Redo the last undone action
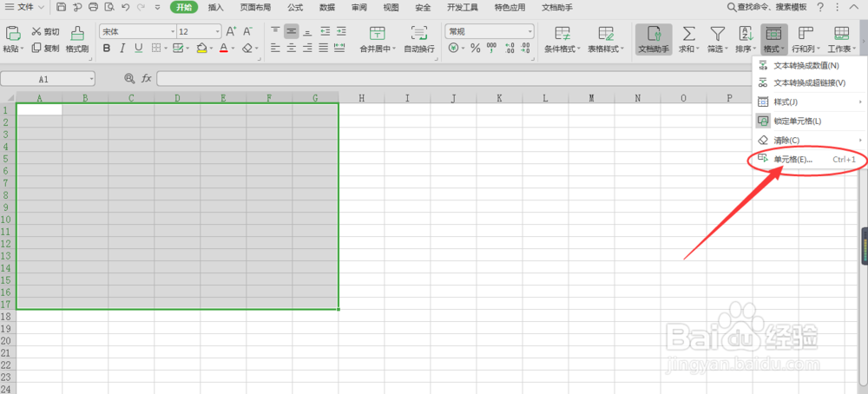Viewport: 868px width, 394px height. (x=141, y=8)
